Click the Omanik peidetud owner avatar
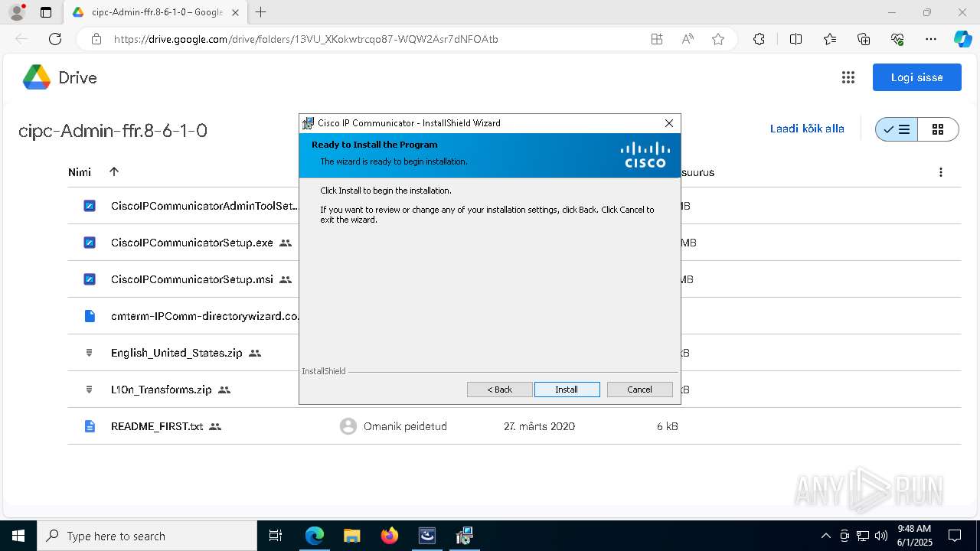980x551 pixels. [348, 426]
